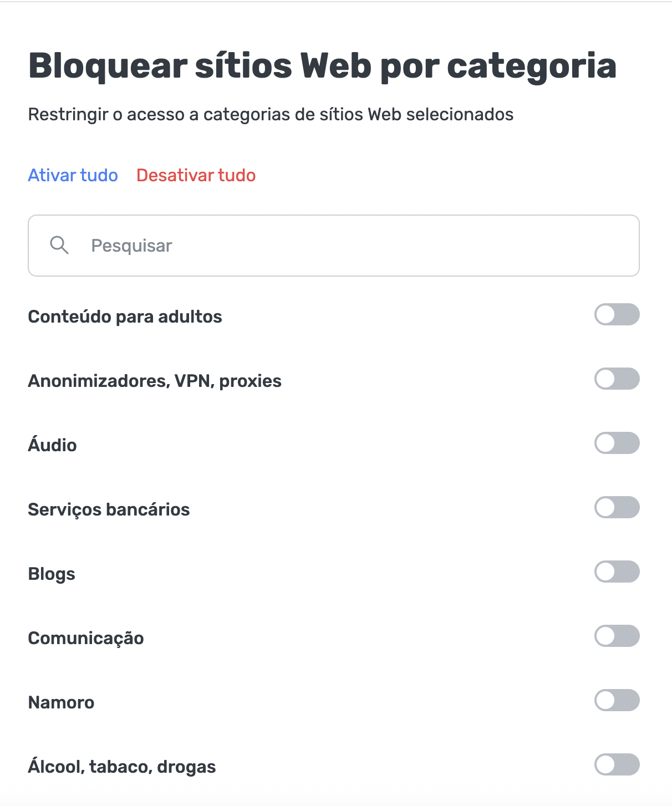Click the Desativar tudo link
The image size is (672, 806).
[x=196, y=175]
